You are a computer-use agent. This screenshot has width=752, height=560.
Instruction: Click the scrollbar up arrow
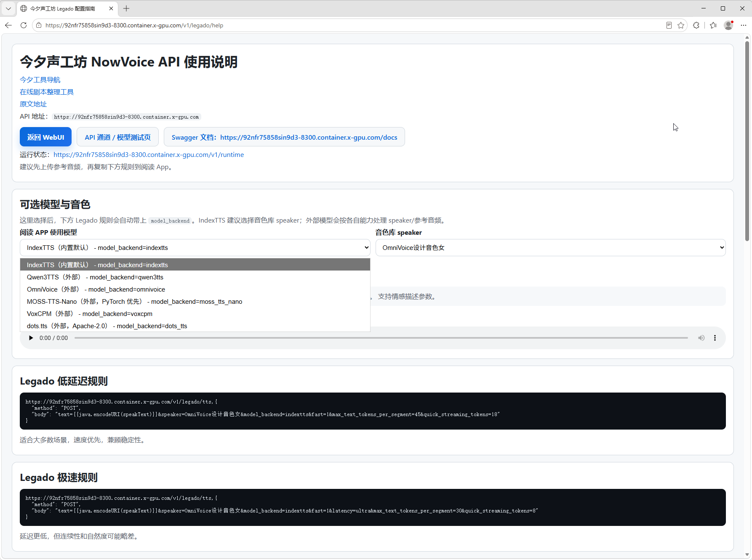(747, 37)
